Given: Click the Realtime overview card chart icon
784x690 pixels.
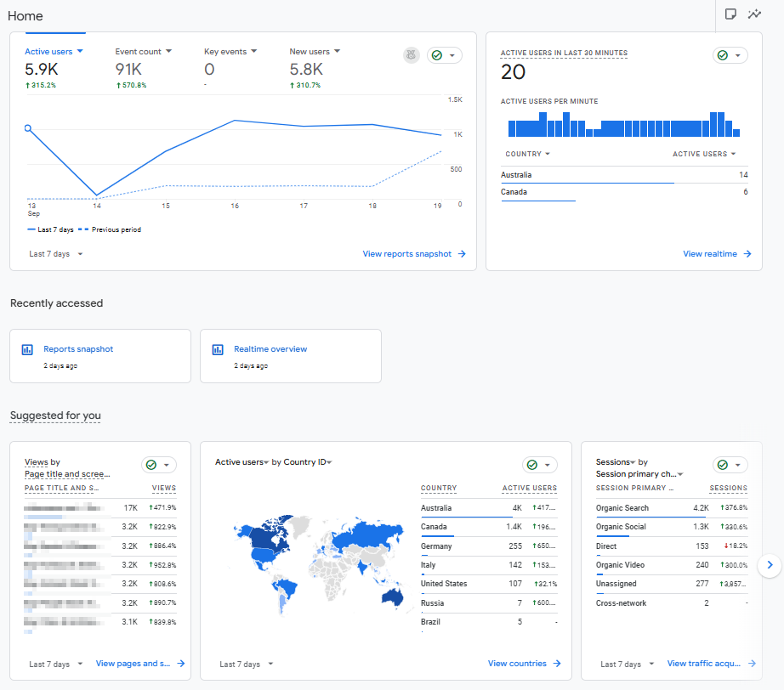Looking at the screenshot, I should click(x=218, y=349).
